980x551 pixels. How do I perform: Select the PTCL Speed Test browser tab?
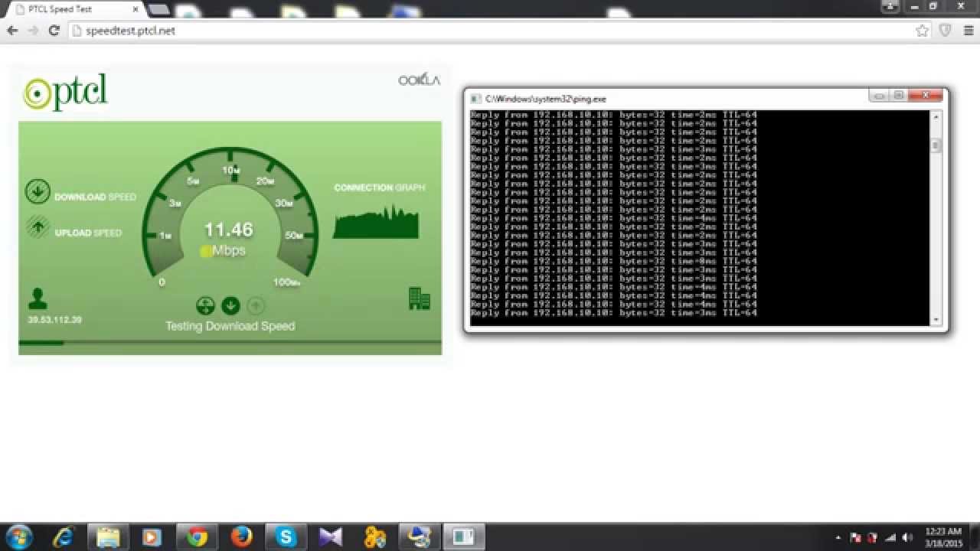[x=75, y=10]
